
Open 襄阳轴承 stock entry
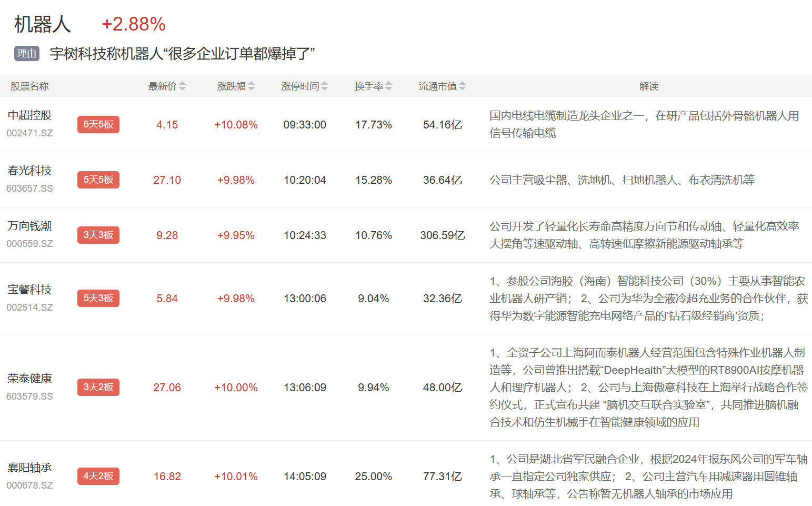coord(30,468)
